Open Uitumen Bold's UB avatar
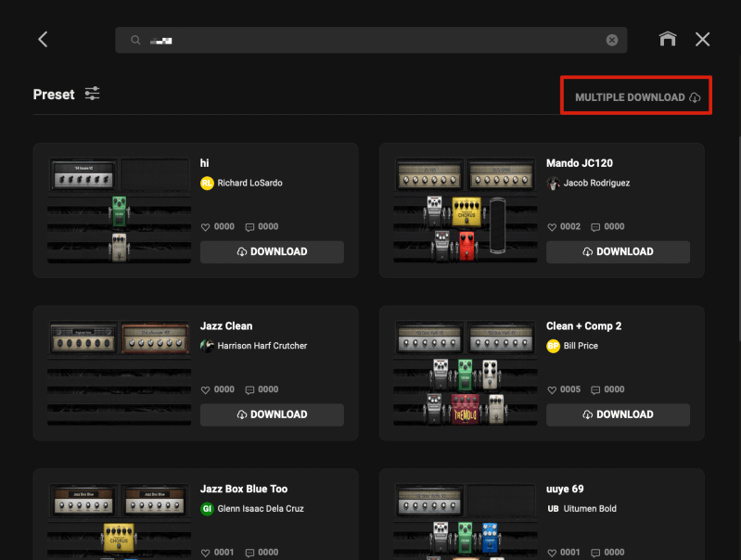The height and width of the screenshot is (560, 741). [x=553, y=508]
